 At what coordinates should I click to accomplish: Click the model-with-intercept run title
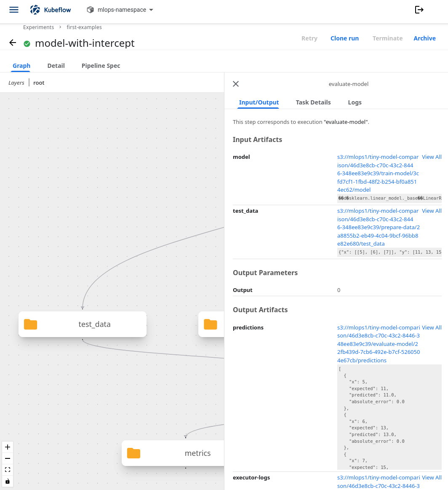click(x=85, y=43)
